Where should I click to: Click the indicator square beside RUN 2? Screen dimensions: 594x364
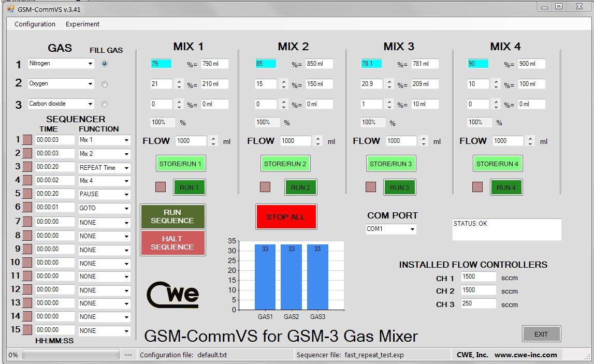click(265, 187)
